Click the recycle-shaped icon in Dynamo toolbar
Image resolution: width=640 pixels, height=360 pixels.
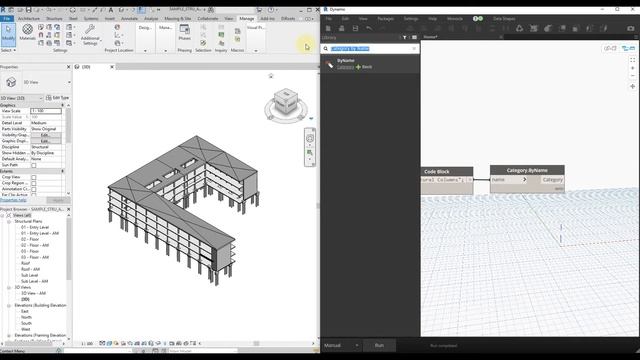pyautogui.click(x=519, y=28)
